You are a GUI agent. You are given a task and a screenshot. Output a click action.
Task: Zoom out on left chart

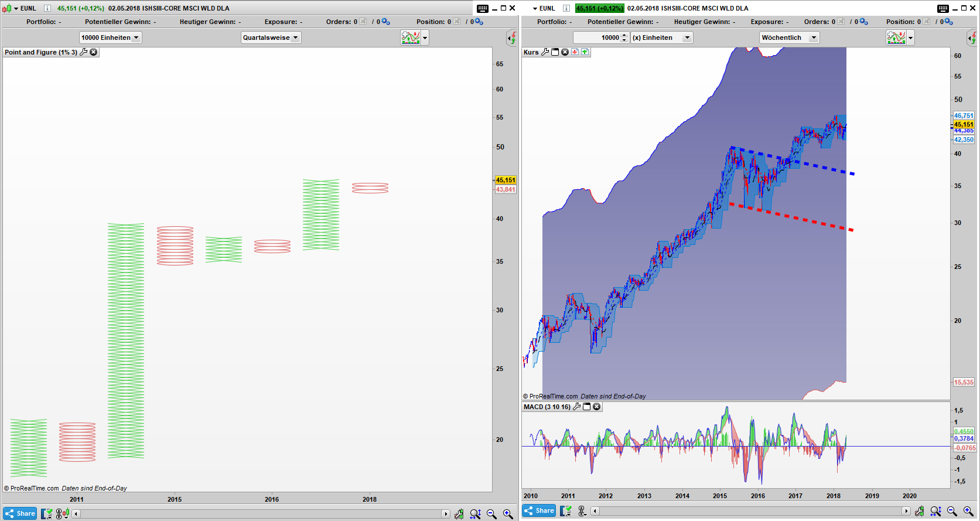coord(491,514)
